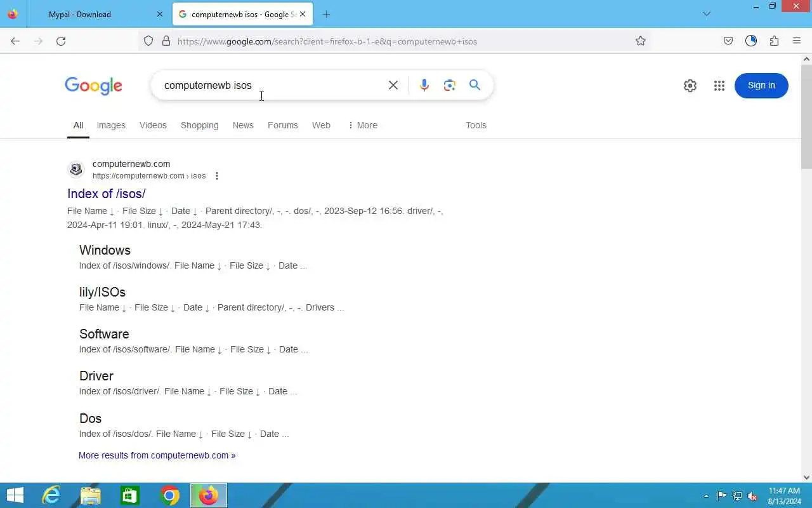Open the computernewb.com result options menu
The image size is (812, 508).
pos(217,176)
